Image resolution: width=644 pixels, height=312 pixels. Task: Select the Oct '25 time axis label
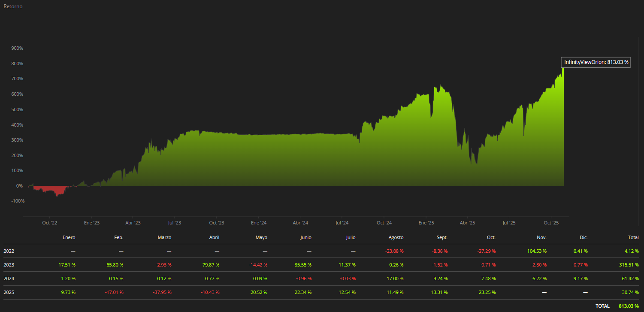(x=551, y=223)
